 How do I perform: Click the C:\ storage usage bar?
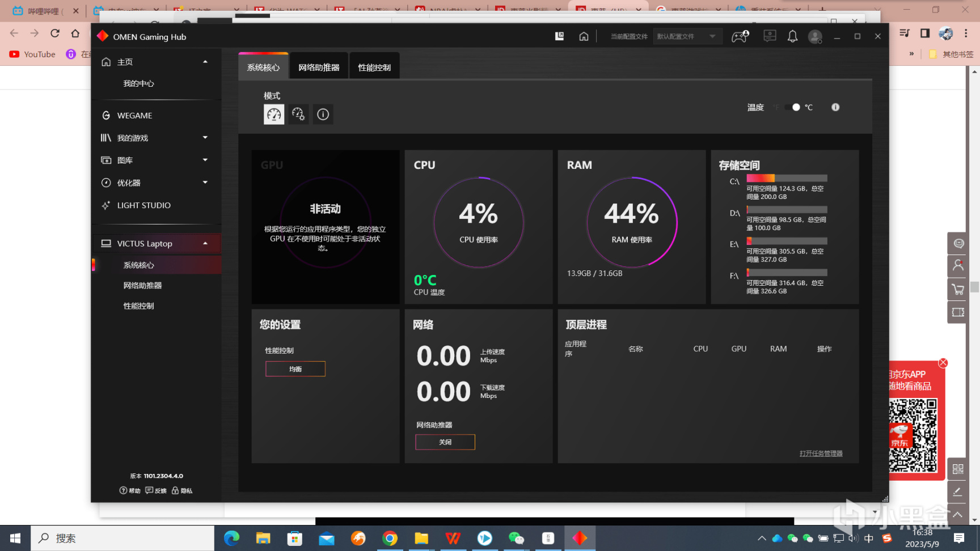pos(787,178)
